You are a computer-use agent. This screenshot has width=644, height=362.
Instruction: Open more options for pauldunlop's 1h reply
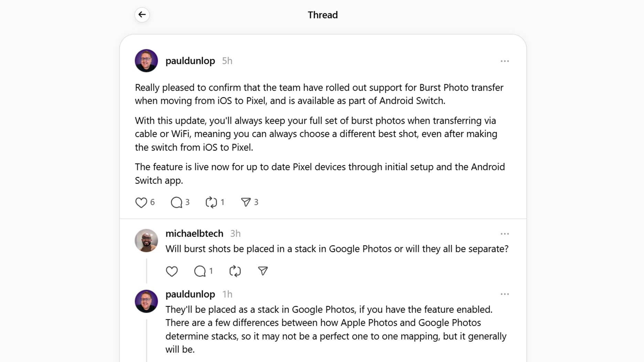point(505,294)
